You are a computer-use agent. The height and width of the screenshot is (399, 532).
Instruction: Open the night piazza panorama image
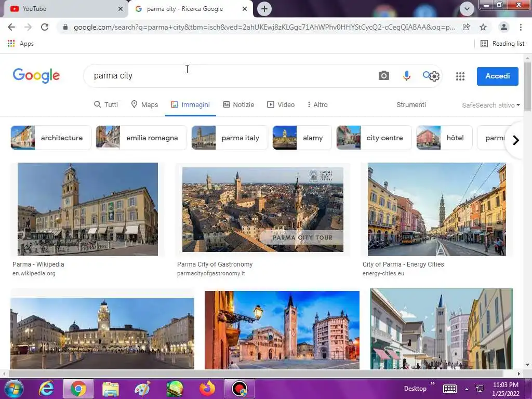point(102,334)
